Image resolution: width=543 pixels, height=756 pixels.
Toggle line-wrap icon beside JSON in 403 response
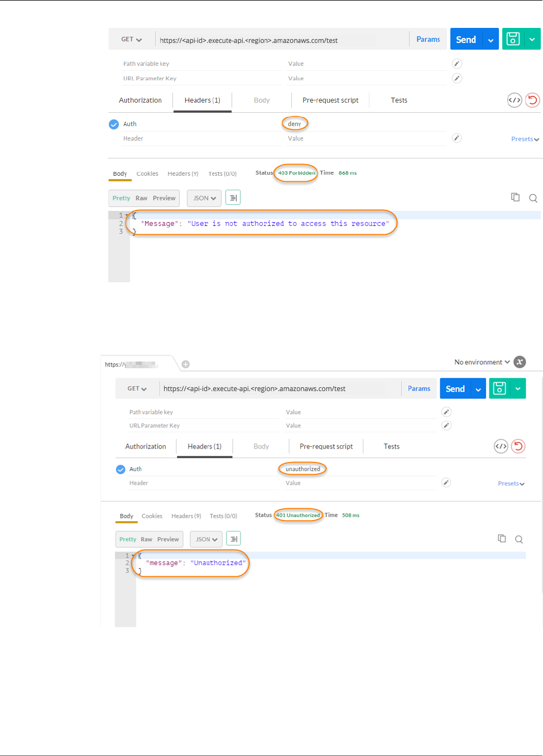(x=233, y=198)
